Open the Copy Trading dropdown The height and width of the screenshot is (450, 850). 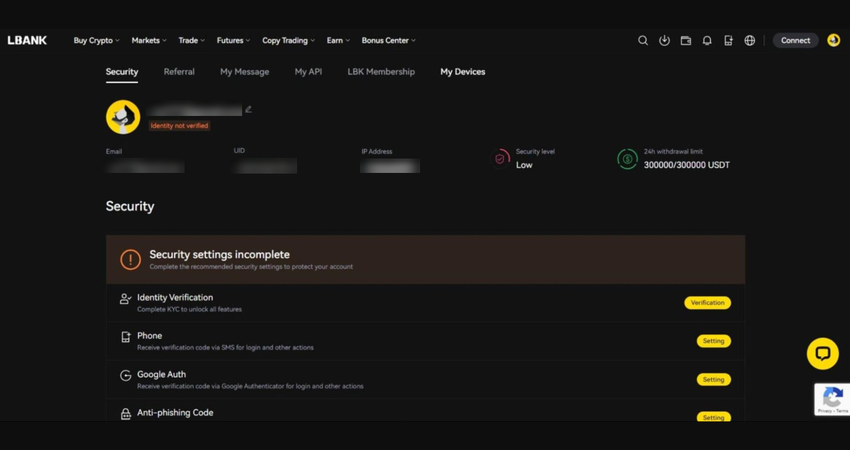(288, 41)
